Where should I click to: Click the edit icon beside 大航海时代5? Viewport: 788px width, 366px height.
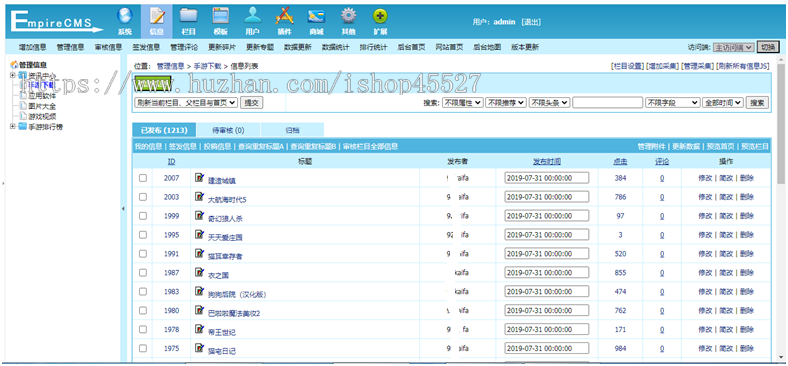[x=200, y=197]
